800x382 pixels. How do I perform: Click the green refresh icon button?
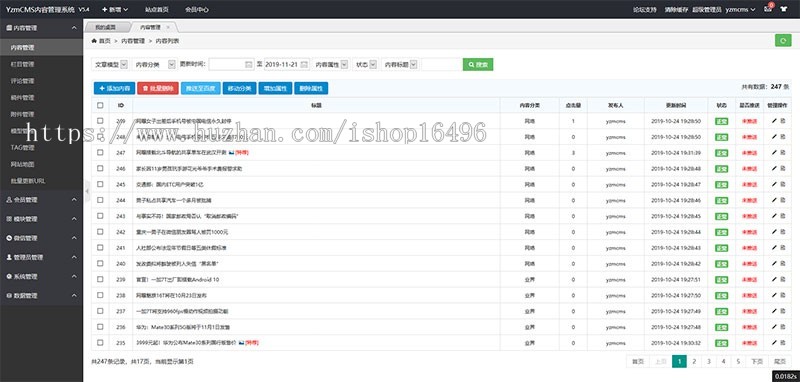tap(783, 41)
